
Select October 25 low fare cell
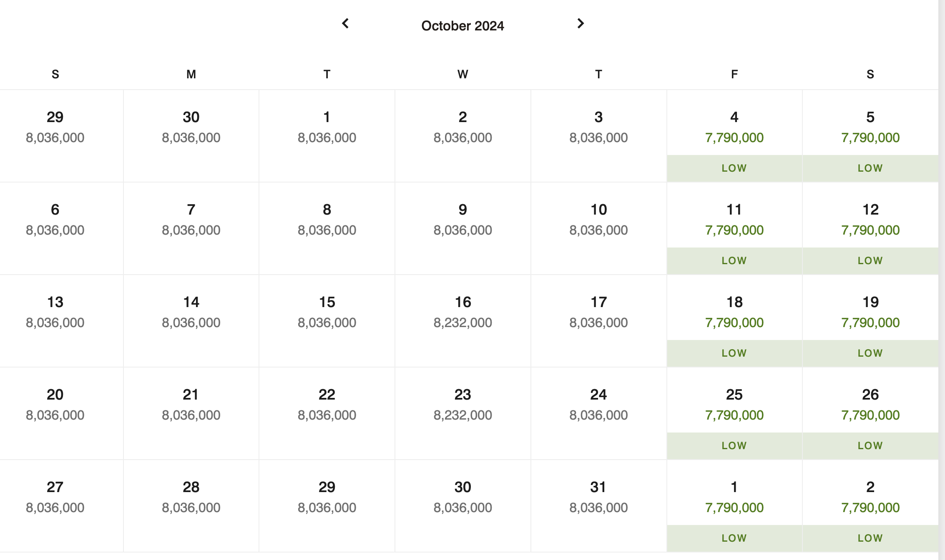point(734,413)
